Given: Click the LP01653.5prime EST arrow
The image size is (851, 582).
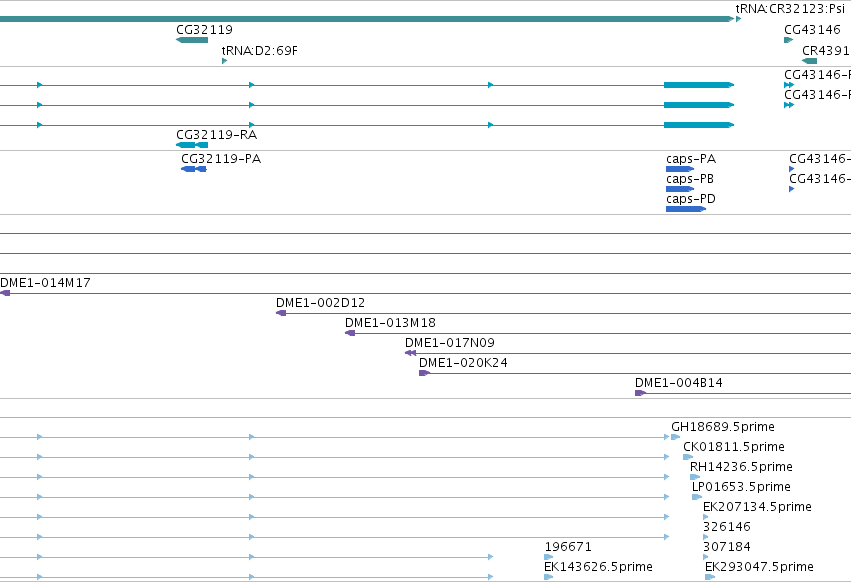Looking at the screenshot, I should (x=697, y=497).
